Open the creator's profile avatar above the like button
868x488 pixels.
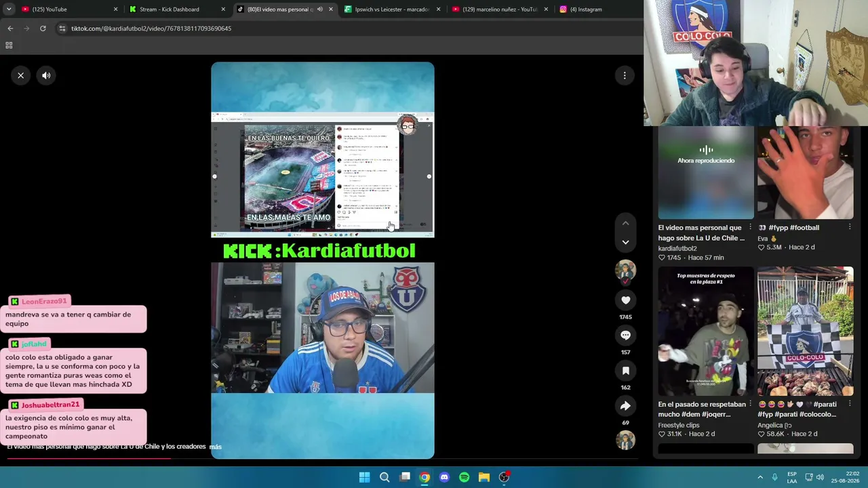tap(625, 270)
